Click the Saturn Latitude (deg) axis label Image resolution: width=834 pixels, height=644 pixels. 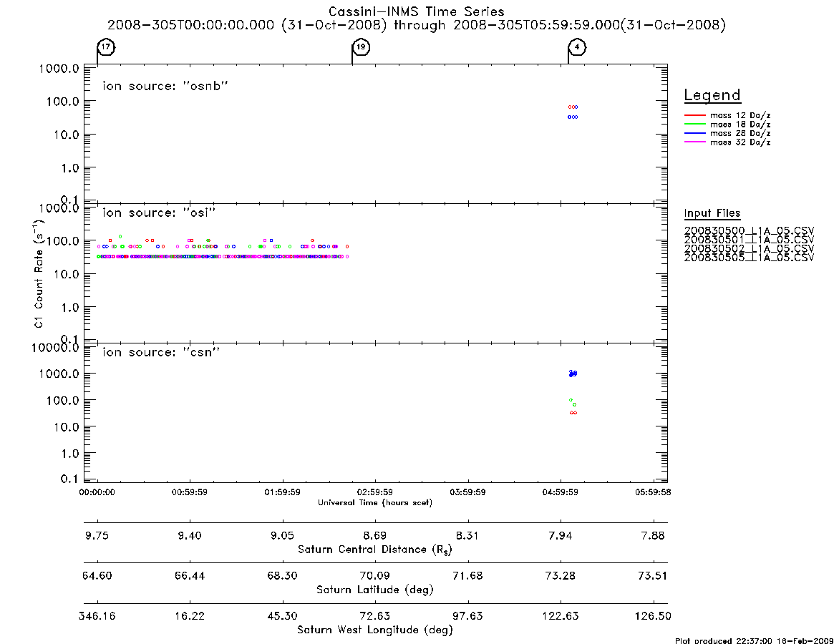375,589
